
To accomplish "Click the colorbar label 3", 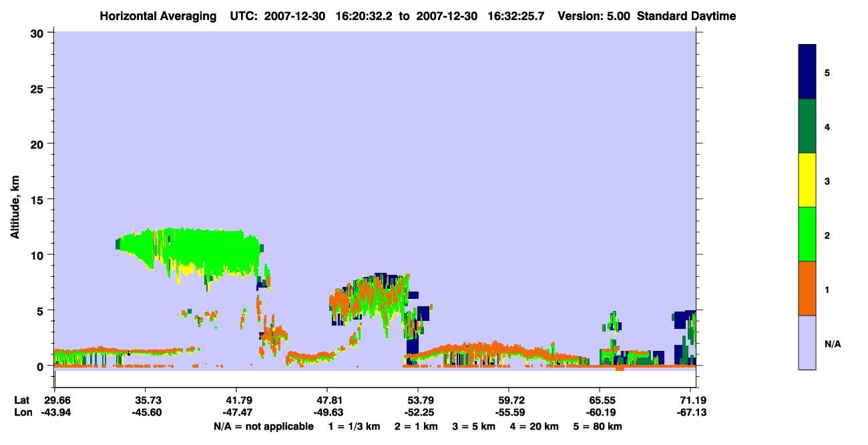I will [827, 181].
